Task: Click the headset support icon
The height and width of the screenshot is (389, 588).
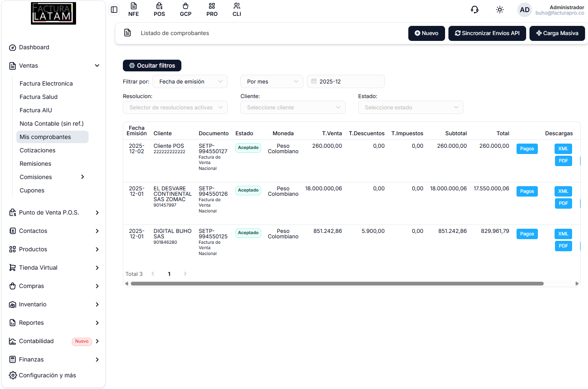Action: pyautogui.click(x=474, y=10)
